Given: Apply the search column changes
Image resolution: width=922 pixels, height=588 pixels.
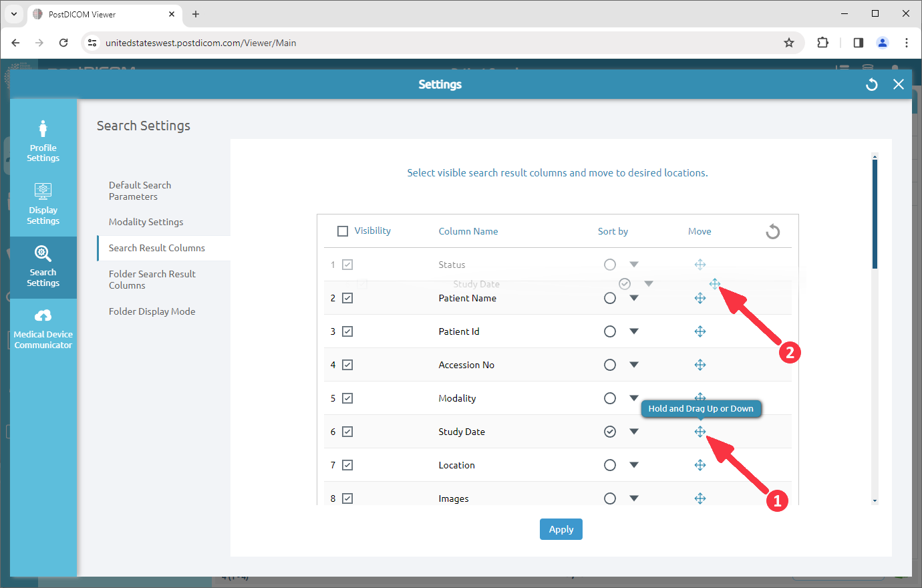Looking at the screenshot, I should 561,529.
